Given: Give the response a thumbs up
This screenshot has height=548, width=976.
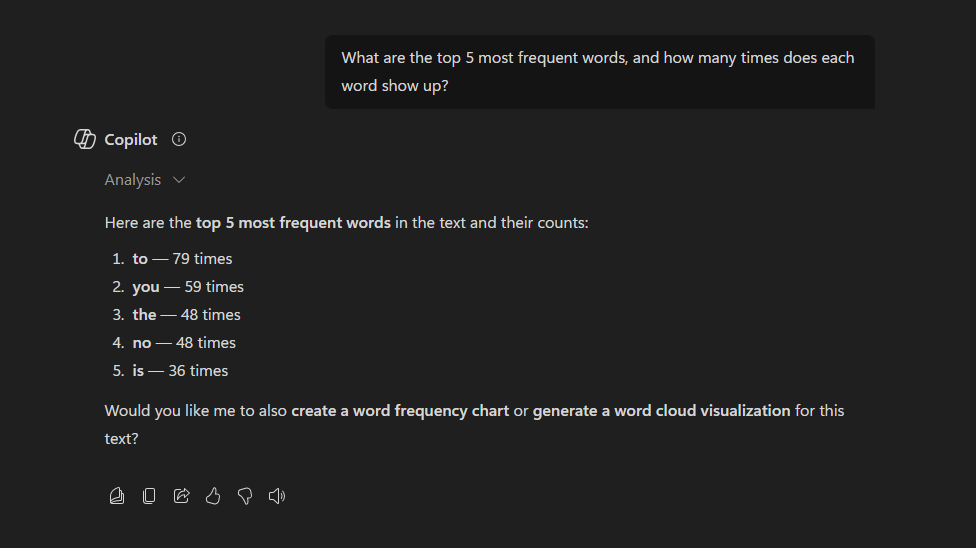Looking at the screenshot, I should (213, 496).
